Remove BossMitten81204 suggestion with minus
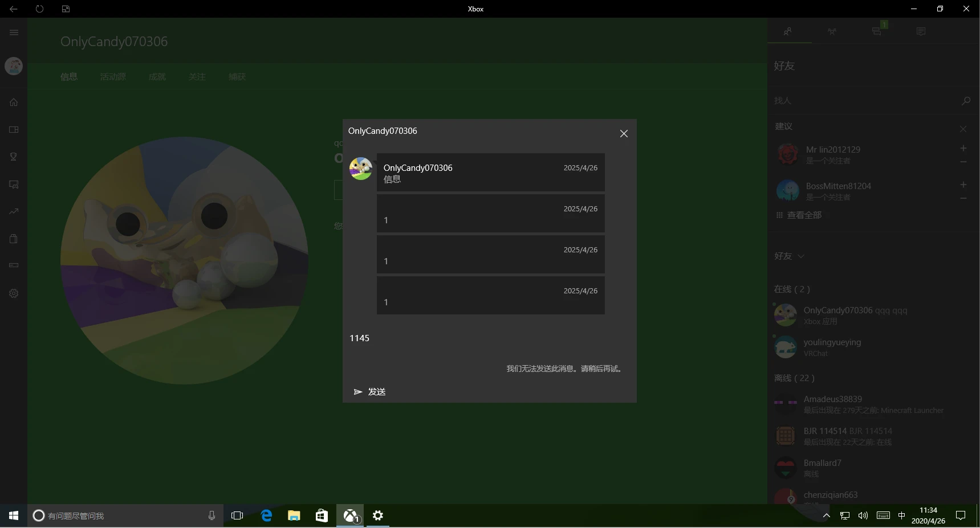The width and height of the screenshot is (980, 528). pos(963,198)
